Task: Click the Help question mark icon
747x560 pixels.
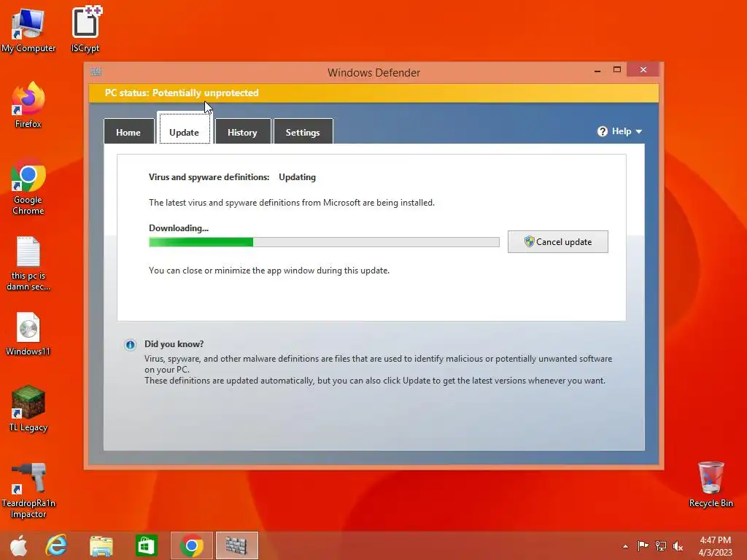Action: 602,131
